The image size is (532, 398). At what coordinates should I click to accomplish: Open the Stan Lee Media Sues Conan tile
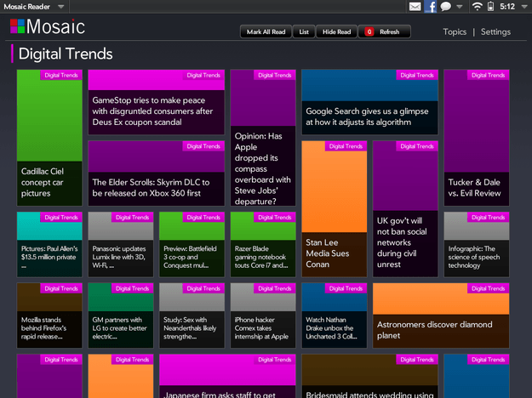[335, 209]
